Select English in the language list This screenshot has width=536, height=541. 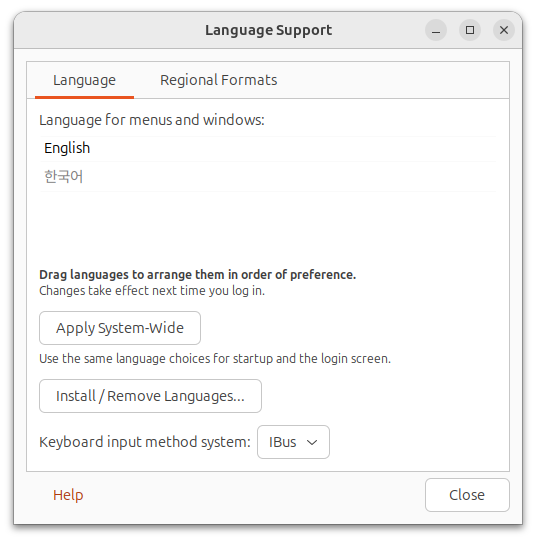(x=268, y=148)
